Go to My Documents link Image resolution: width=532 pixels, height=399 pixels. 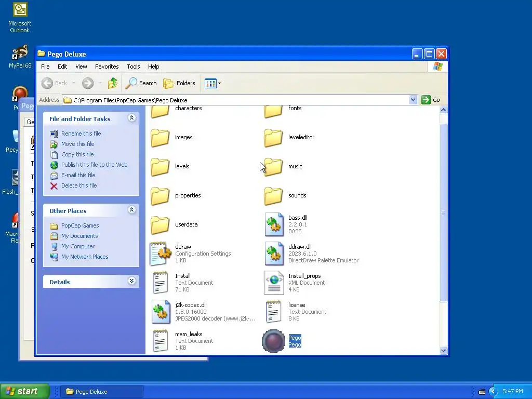[79, 236]
